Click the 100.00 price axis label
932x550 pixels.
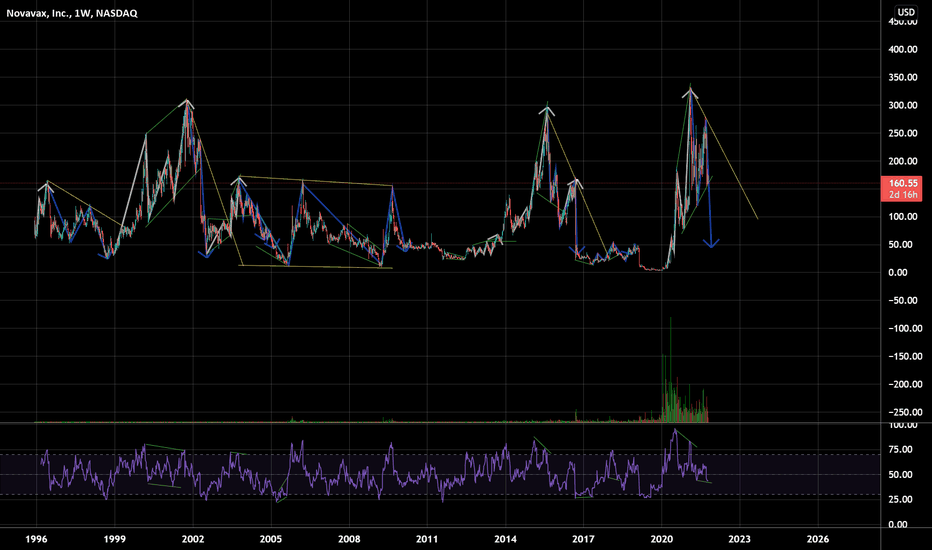[x=903, y=216]
